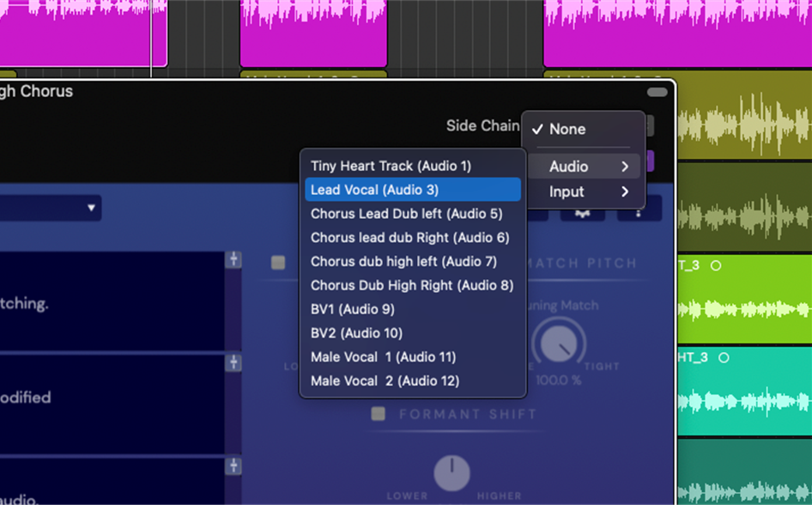Image resolution: width=812 pixels, height=505 pixels.
Task: Click the loop circle on green region
Action: [x=716, y=265]
